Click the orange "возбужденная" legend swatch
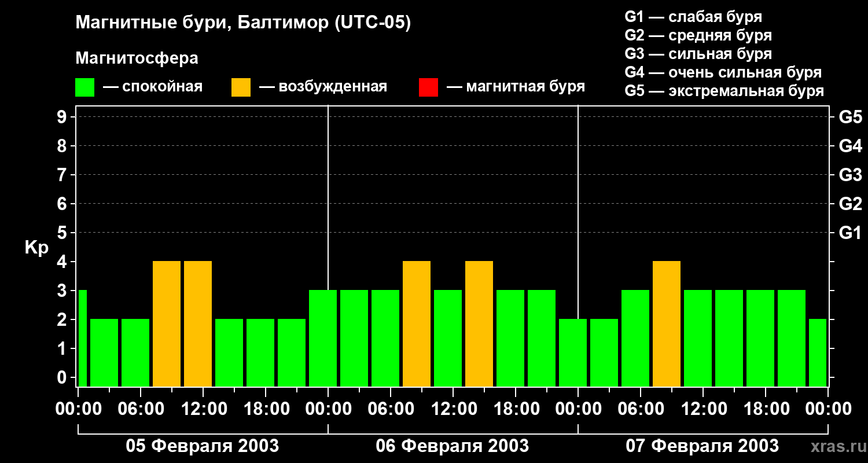868x463 pixels. (241, 87)
